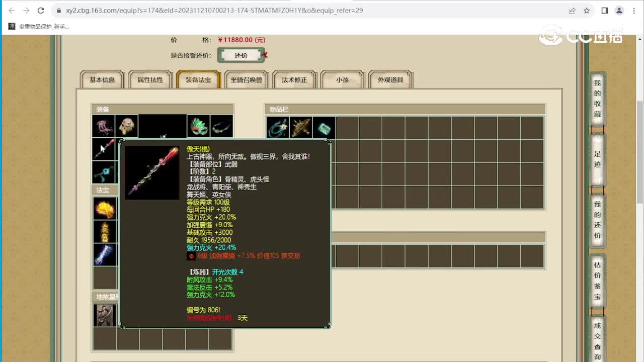The height and width of the screenshot is (362, 644).
Task: Click the 基础攻击 +3000 line
Action: point(209,232)
